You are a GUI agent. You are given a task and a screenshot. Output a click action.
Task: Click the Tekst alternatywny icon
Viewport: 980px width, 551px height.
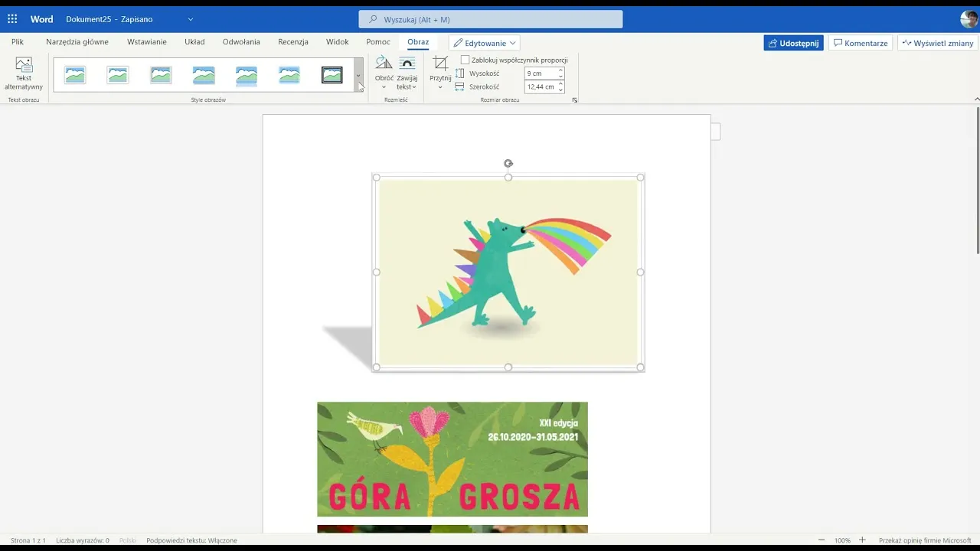click(x=24, y=66)
